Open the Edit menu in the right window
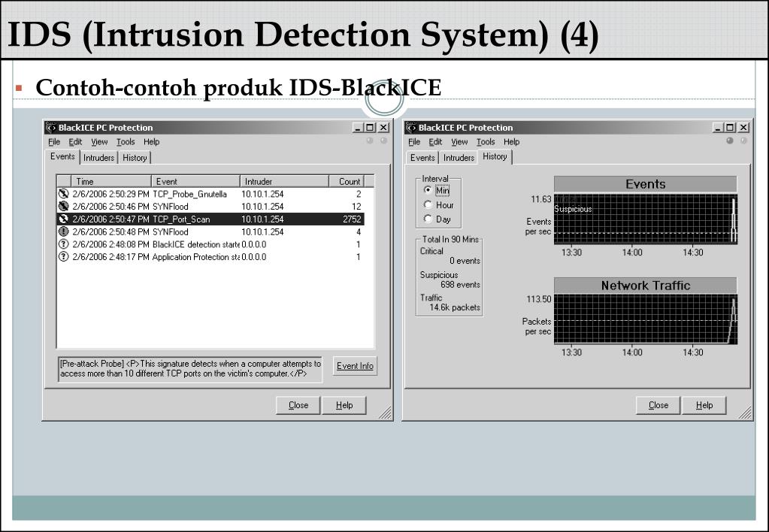Viewport: 769px width, 532px height. pyautogui.click(x=435, y=142)
